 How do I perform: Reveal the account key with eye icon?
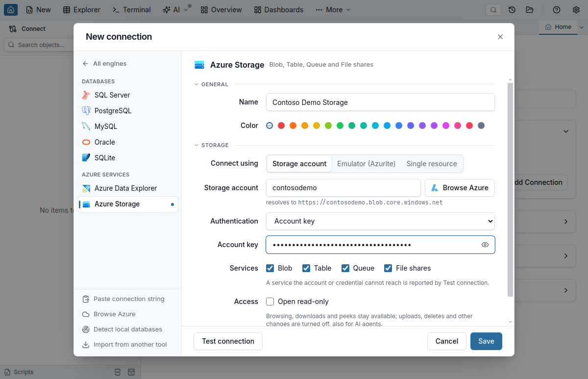(x=485, y=245)
